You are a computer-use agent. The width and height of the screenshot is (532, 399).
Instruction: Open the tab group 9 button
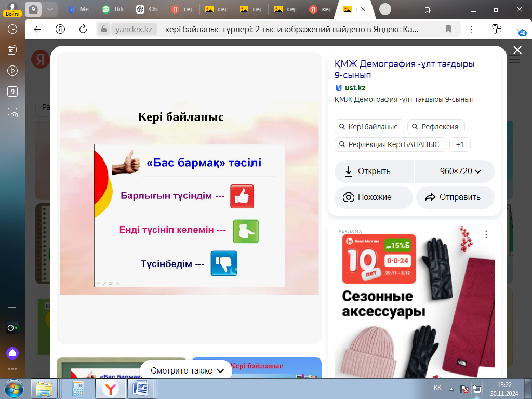(x=33, y=9)
